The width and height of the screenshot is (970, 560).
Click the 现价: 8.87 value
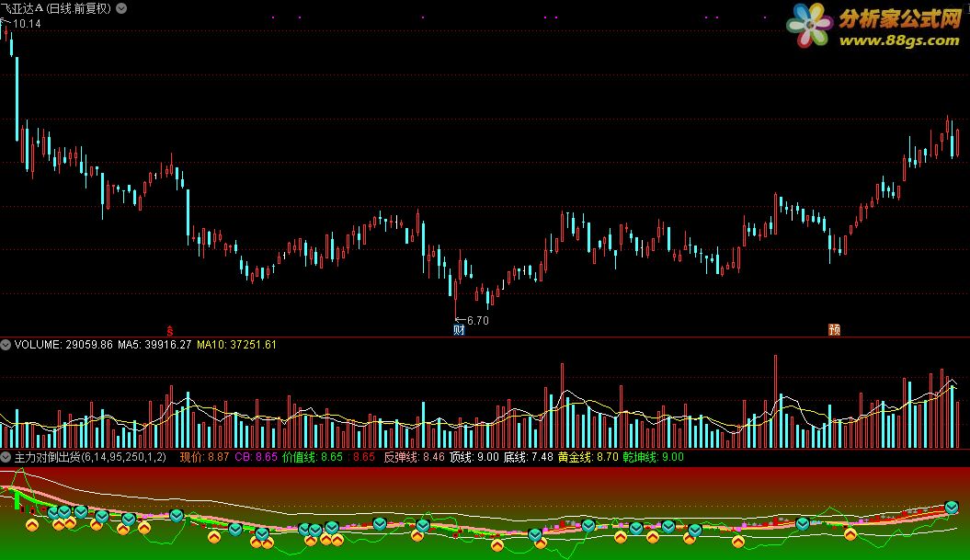[x=205, y=457]
